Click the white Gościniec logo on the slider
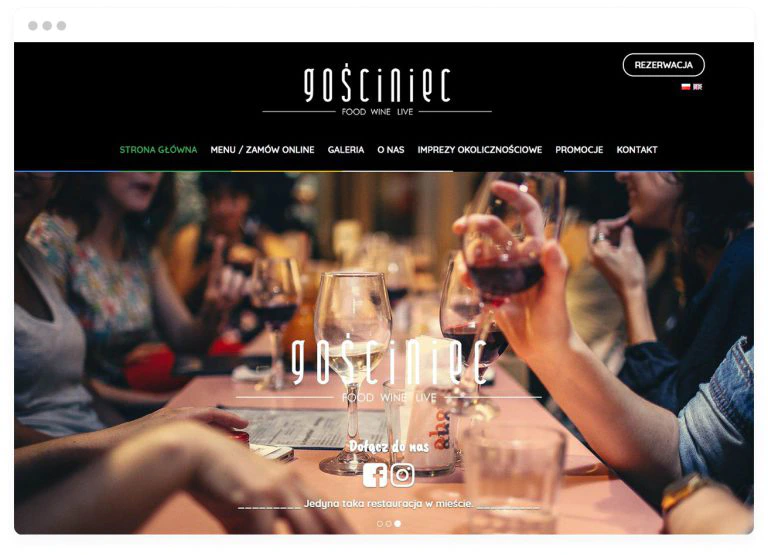 coord(389,368)
